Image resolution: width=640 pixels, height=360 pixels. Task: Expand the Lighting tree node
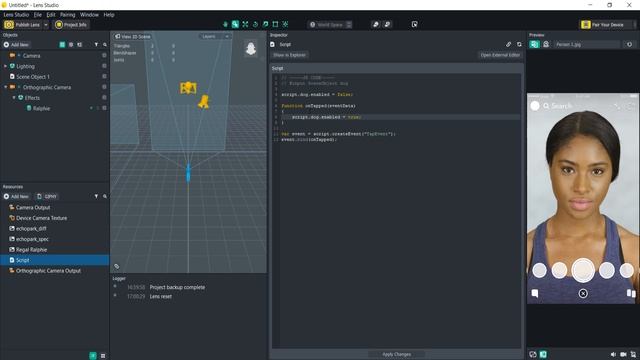click(x=5, y=66)
